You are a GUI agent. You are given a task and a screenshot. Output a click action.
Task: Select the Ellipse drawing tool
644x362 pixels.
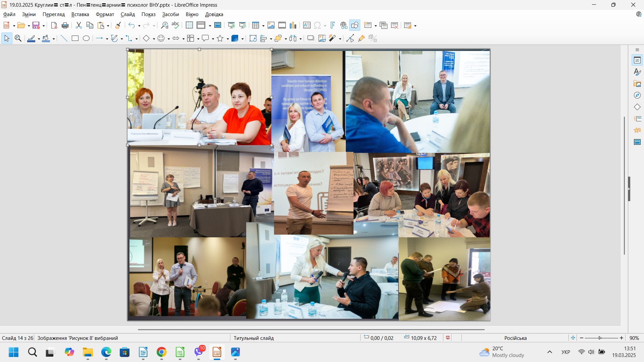(x=86, y=39)
